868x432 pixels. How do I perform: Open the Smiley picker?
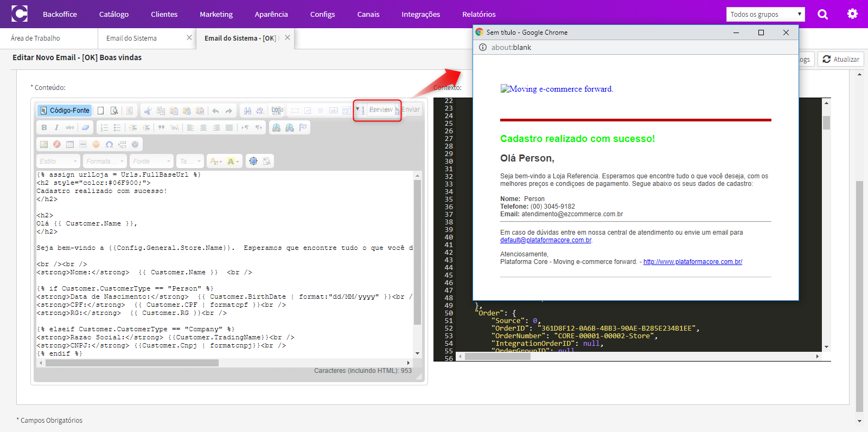[x=96, y=144]
